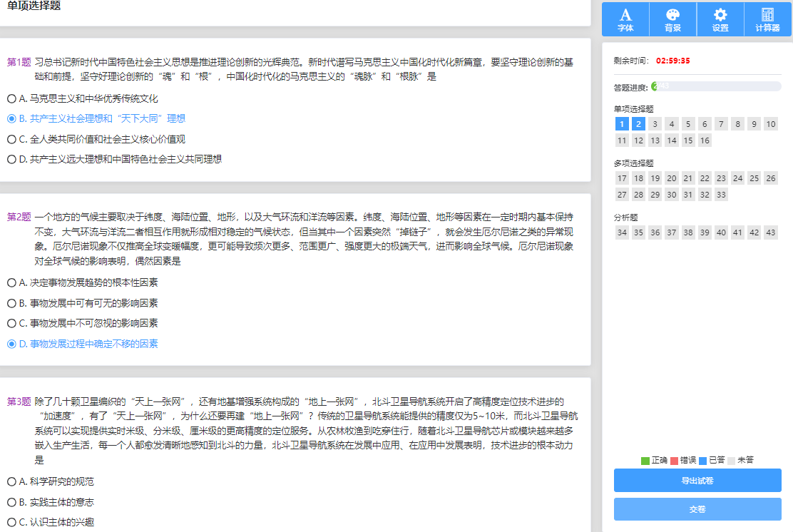Click the 导出试卷 button
793x532 pixels.
point(697,480)
